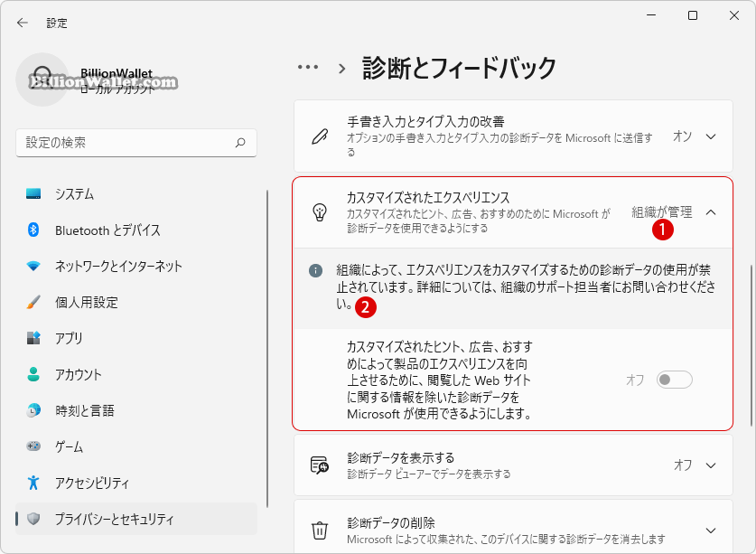This screenshot has width=756, height=554.
Task: Click the search magnifier icon
Action: 240,143
